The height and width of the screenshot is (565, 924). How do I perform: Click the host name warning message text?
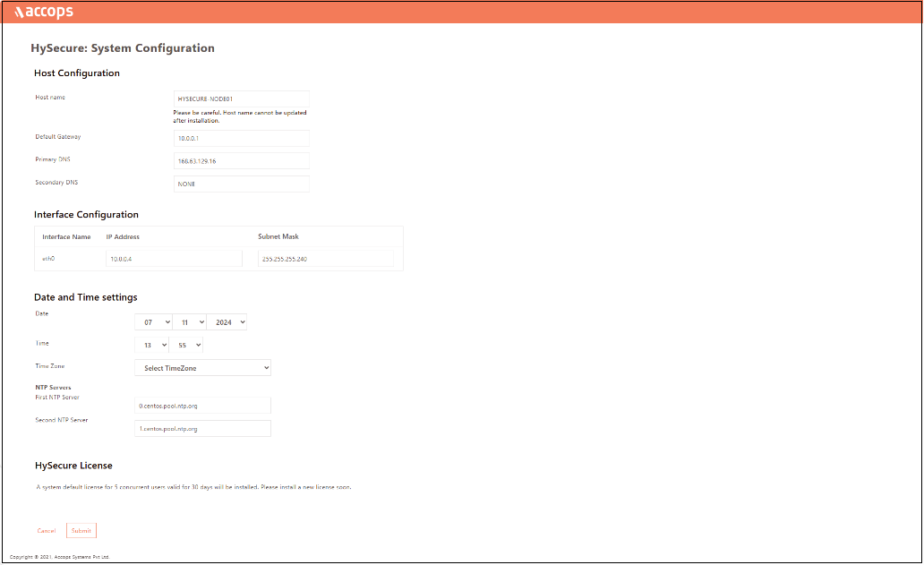240,116
